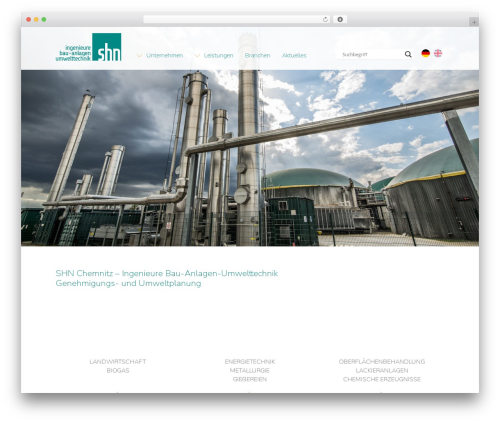
Task: Click the browser download icon button
Action: tap(340, 20)
